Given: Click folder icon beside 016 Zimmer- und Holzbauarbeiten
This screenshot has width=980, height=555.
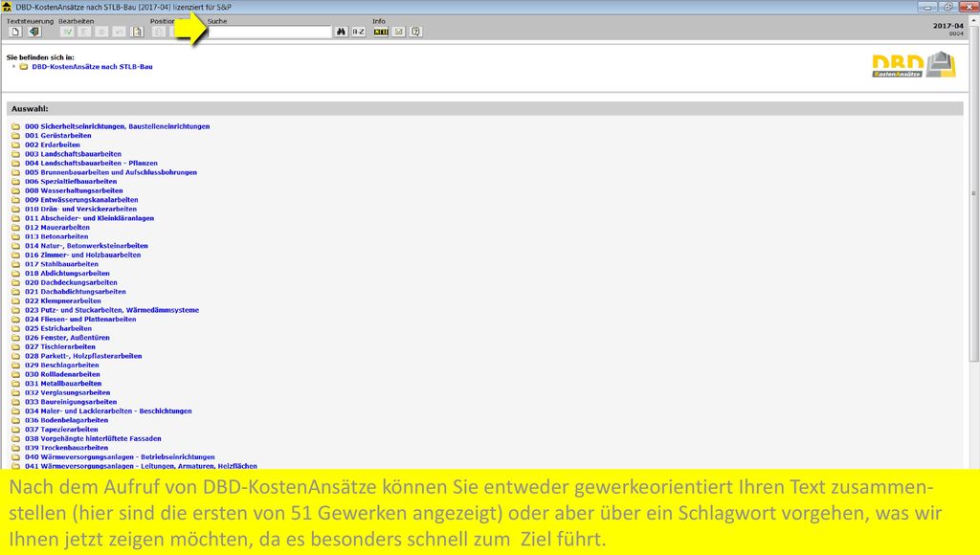Looking at the screenshot, I should [x=15, y=255].
